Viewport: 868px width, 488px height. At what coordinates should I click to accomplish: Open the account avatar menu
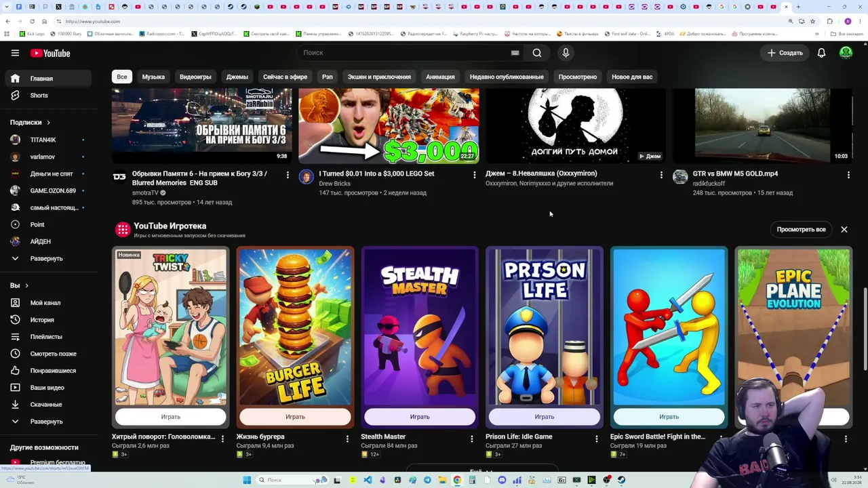coord(846,53)
